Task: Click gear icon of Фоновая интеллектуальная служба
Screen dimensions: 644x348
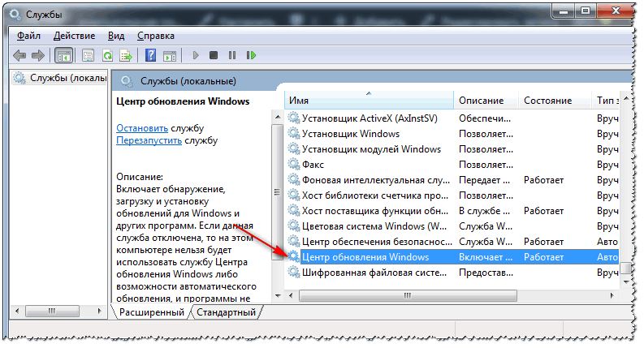Action: tap(293, 180)
